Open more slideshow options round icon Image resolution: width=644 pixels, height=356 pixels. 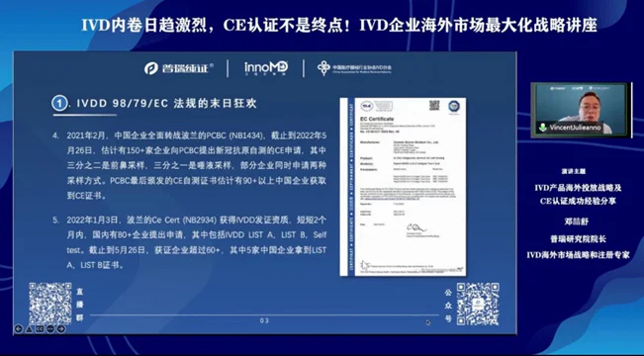pyautogui.click(x=50, y=329)
